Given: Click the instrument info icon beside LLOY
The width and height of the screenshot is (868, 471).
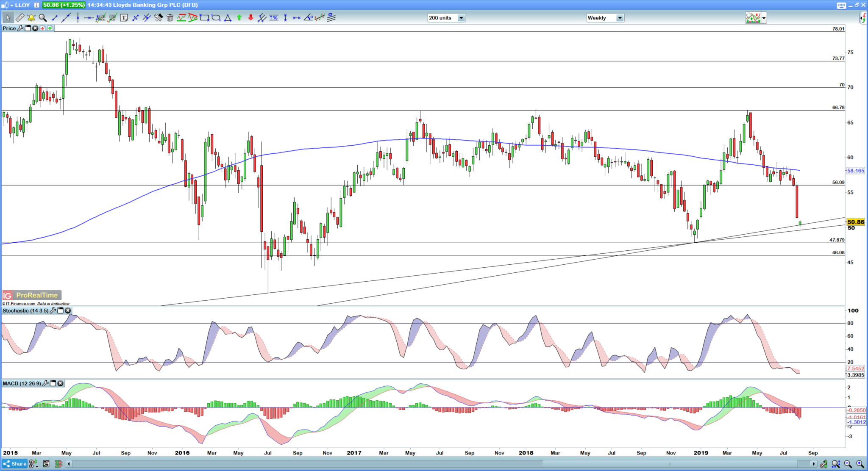Looking at the screenshot, I should click(x=36, y=5).
